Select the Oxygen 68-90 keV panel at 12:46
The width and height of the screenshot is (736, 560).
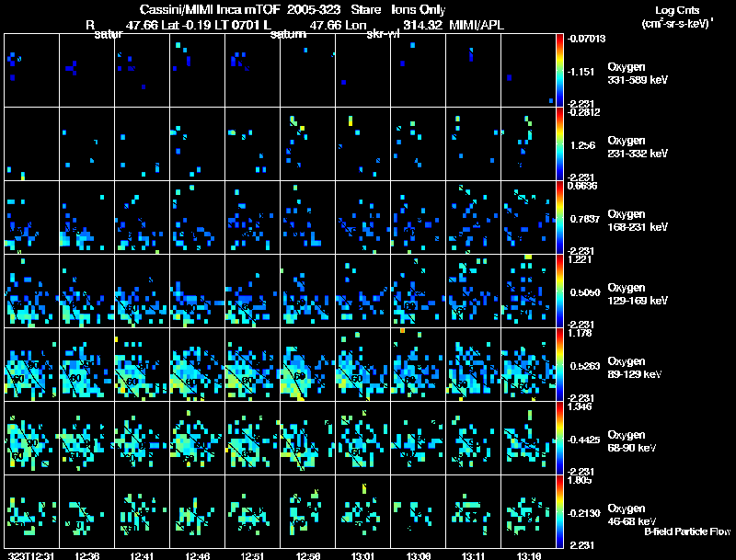pos(197,438)
